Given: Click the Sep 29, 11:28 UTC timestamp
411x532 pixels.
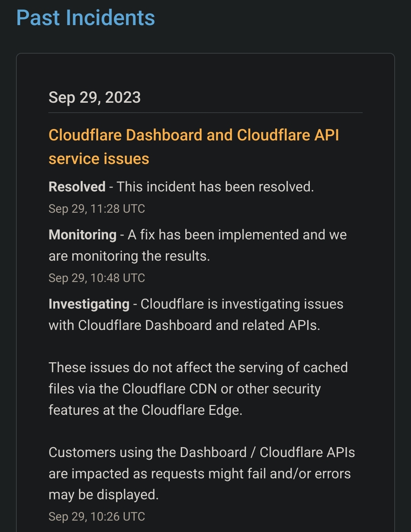Looking at the screenshot, I should (97, 209).
